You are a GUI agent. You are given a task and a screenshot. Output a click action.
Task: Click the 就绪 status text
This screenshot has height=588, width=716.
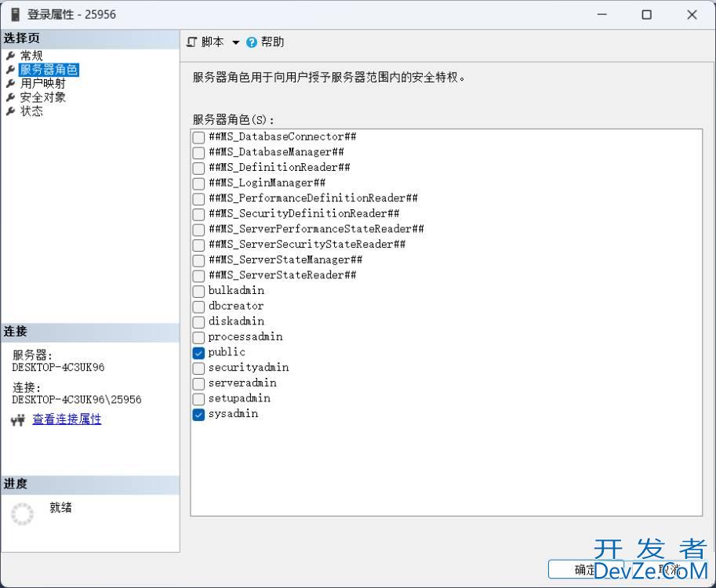pos(60,507)
